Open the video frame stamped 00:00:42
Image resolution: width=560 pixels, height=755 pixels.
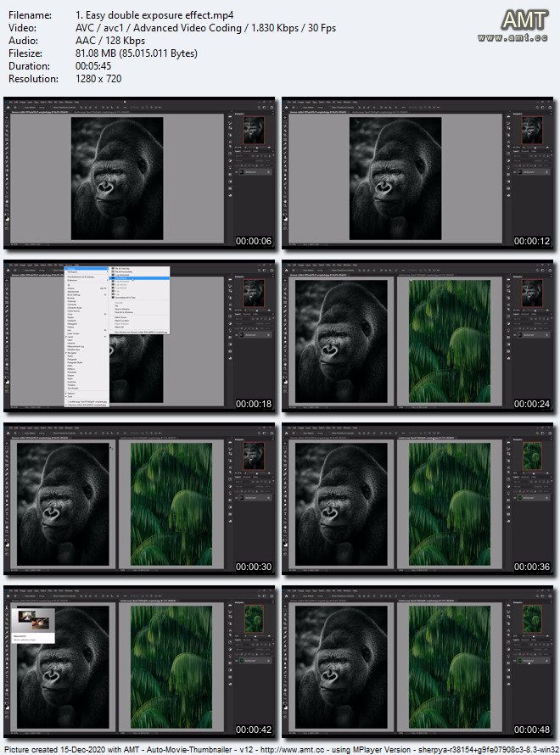139,662
